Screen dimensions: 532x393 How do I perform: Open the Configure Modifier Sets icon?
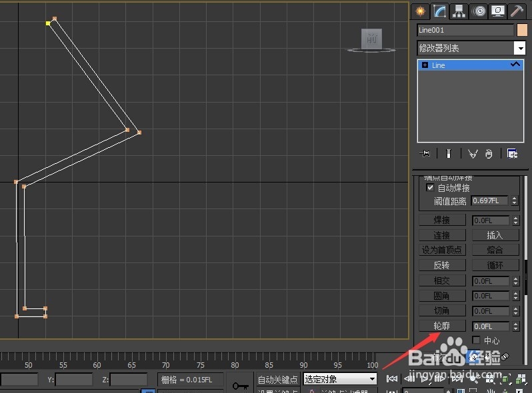512,154
